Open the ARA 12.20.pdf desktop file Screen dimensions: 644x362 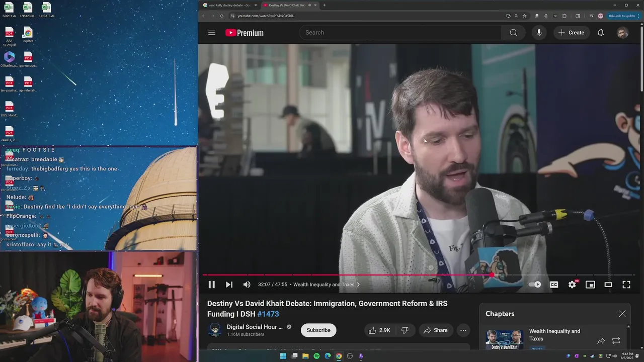9,36
